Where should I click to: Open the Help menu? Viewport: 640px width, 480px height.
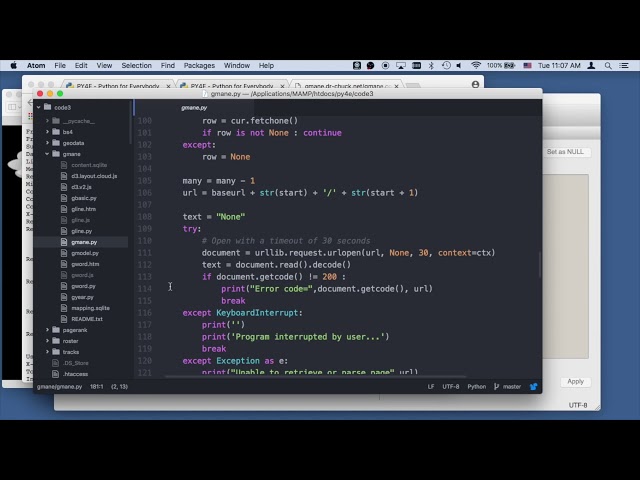[266, 65]
